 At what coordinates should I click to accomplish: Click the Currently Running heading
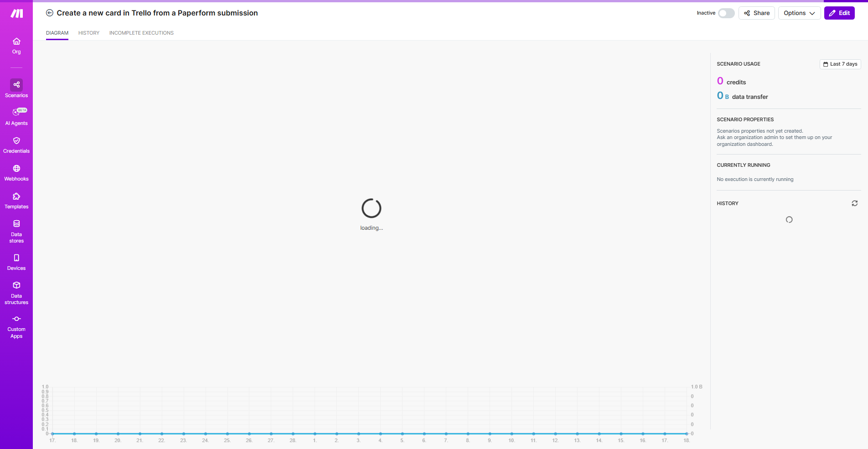click(743, 165)
